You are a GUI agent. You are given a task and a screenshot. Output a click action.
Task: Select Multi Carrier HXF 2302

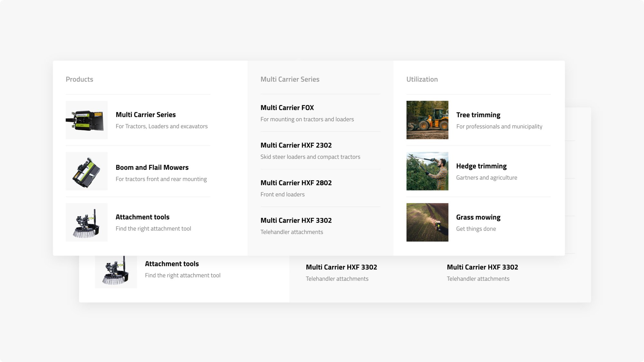coord(296,145)
